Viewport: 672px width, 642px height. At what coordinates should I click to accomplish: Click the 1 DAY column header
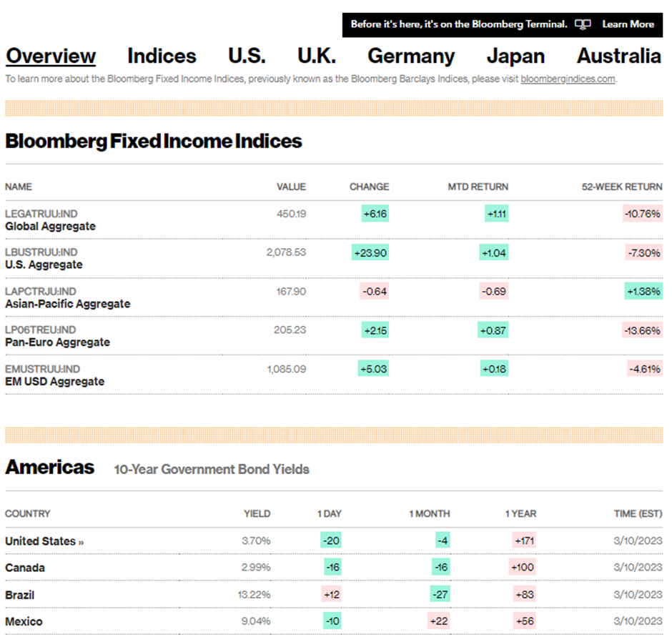click(x=330, y=513)
